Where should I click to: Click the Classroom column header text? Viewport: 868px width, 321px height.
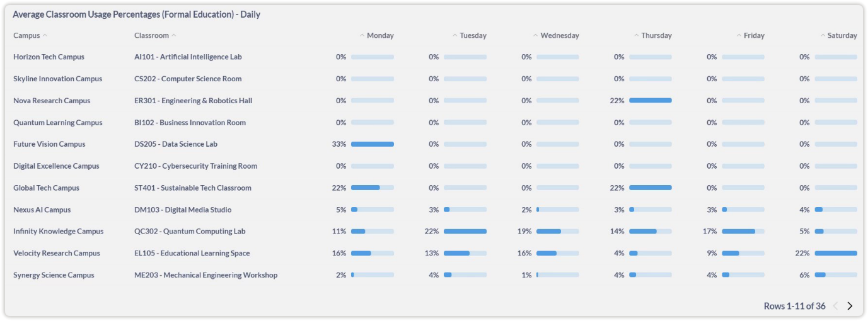point(151,36)
